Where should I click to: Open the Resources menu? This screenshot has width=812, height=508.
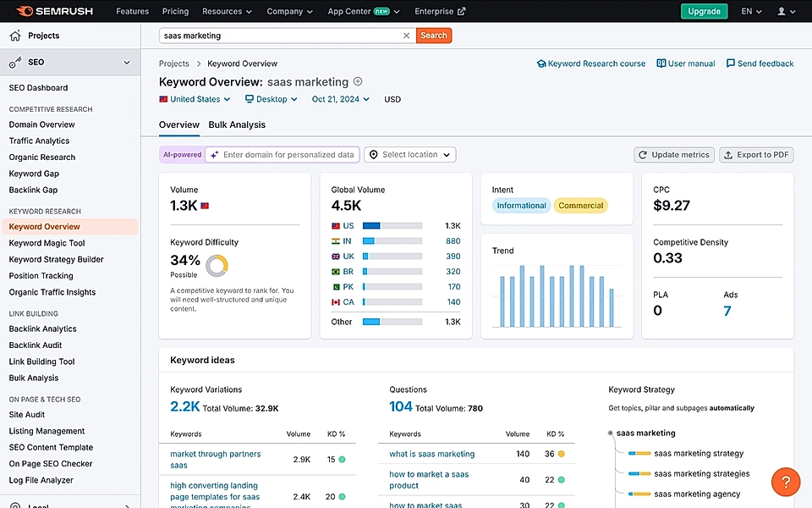click(x=227, y=11)
